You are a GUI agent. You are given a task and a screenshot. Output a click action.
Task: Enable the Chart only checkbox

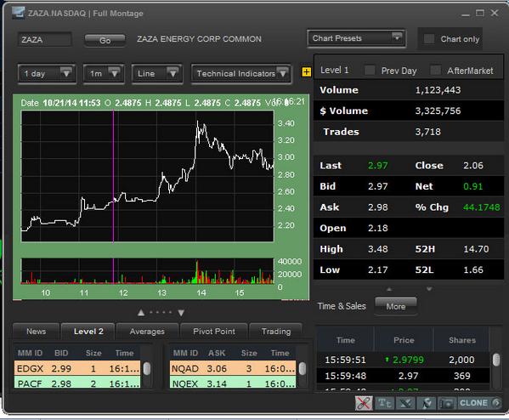(x=429, y=39)
